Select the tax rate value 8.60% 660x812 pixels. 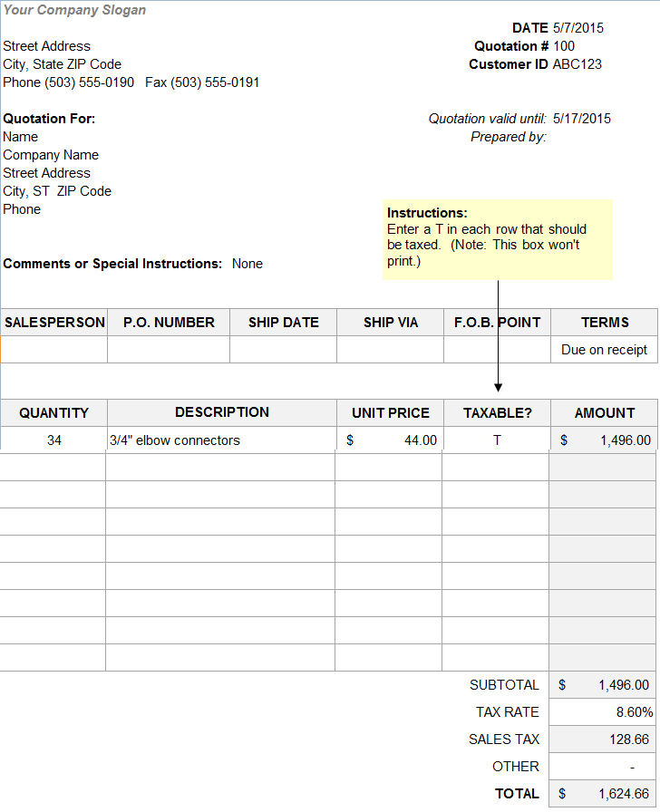[604, 712]
